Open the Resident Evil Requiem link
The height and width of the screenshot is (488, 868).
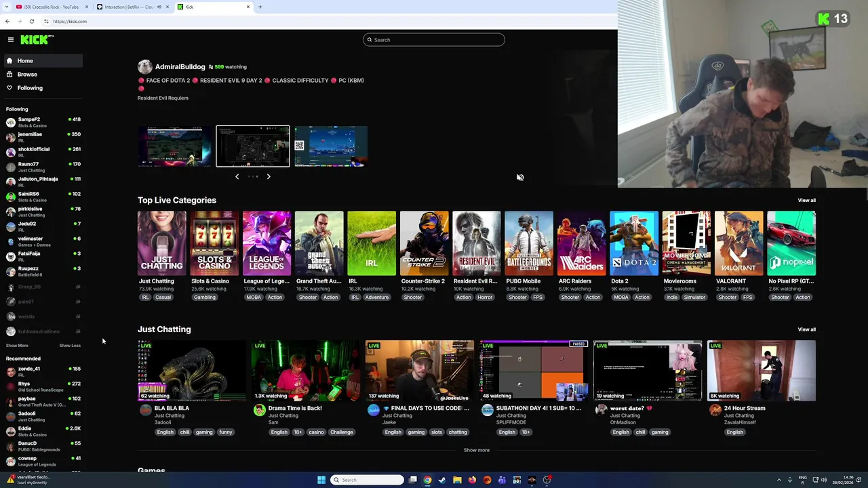pyautogui.click(x=163, y=98)
